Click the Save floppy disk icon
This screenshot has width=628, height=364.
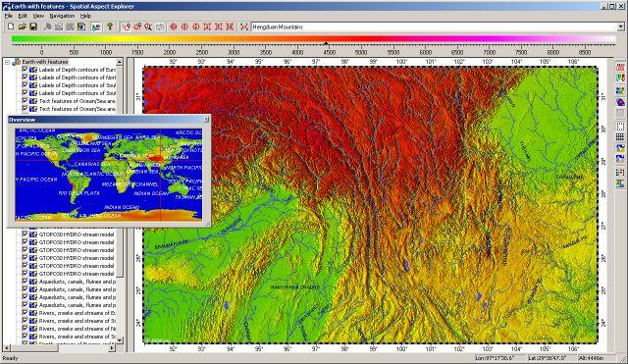[33, 26]
